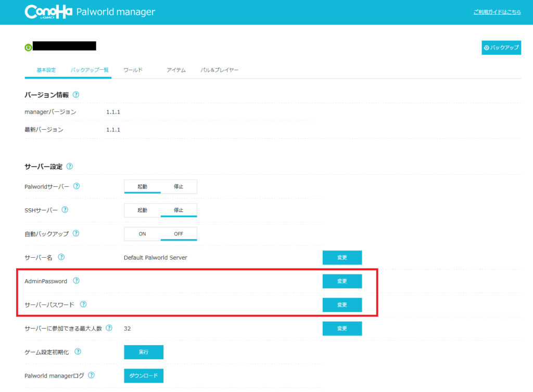This screenshot has width=533, height=392.
Task: Click the green server power status icon
Action: [x=28, y=47]
